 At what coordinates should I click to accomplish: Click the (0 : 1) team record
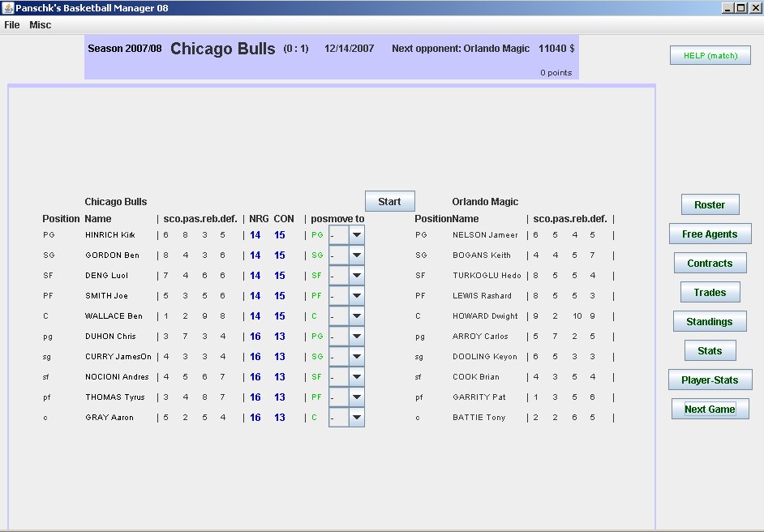[296, 48]
